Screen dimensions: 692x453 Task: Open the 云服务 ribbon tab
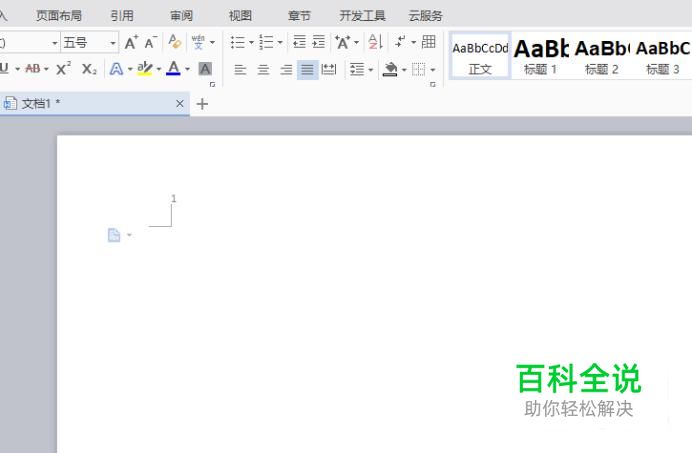(x=425, y=16)
